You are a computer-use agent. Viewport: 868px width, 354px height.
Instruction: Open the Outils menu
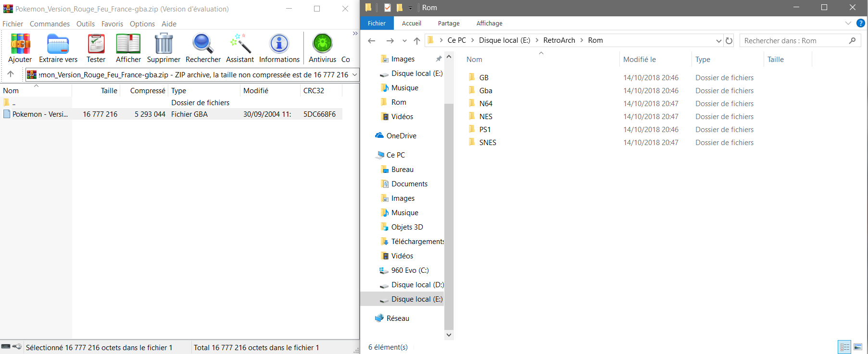click(86, 24)
